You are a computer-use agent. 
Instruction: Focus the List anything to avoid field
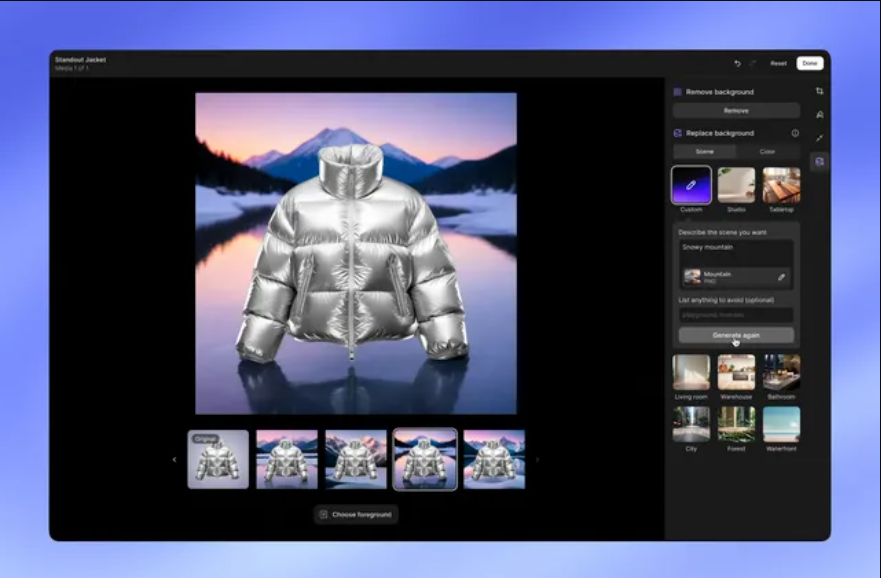(736, 315)
